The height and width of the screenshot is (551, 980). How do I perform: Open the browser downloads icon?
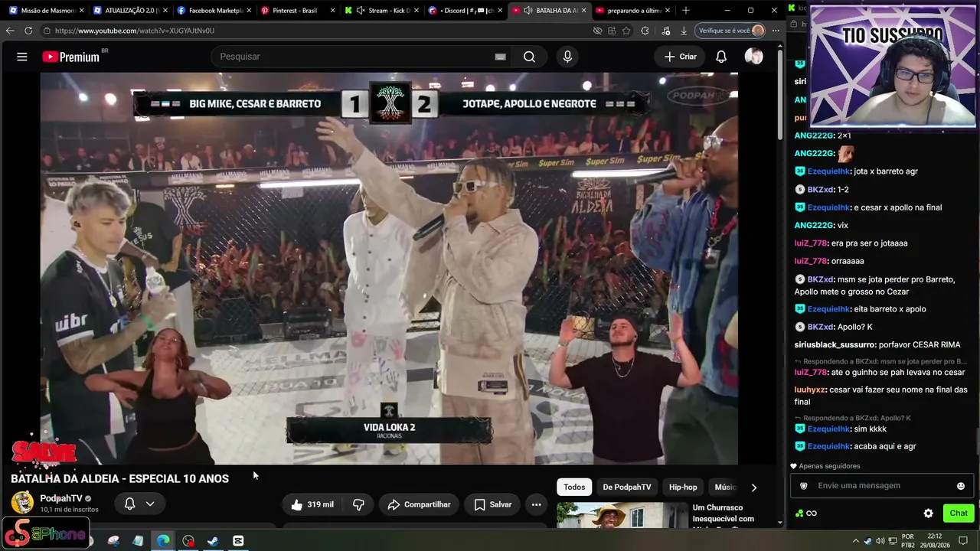click(x=684, y=31)
